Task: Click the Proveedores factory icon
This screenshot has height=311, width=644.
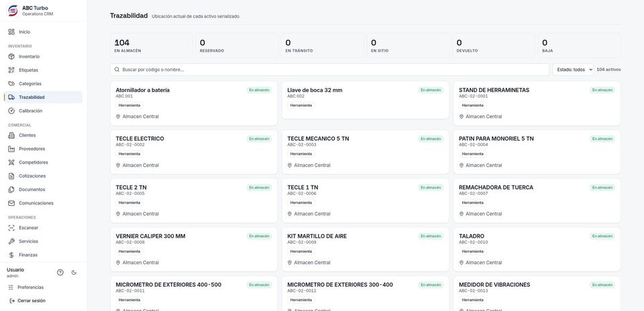Action: click(x=11, y=149)
